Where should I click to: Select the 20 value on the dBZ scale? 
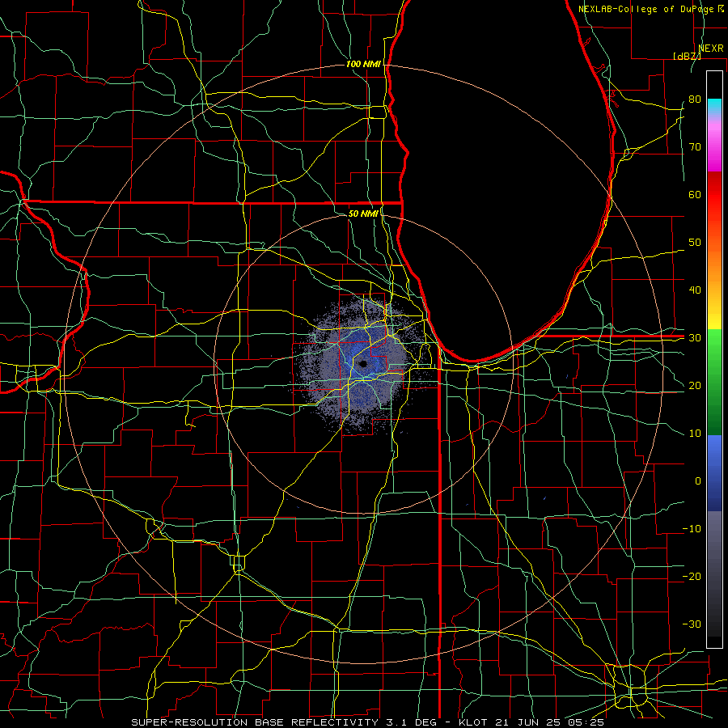click(x=695, y=386)
